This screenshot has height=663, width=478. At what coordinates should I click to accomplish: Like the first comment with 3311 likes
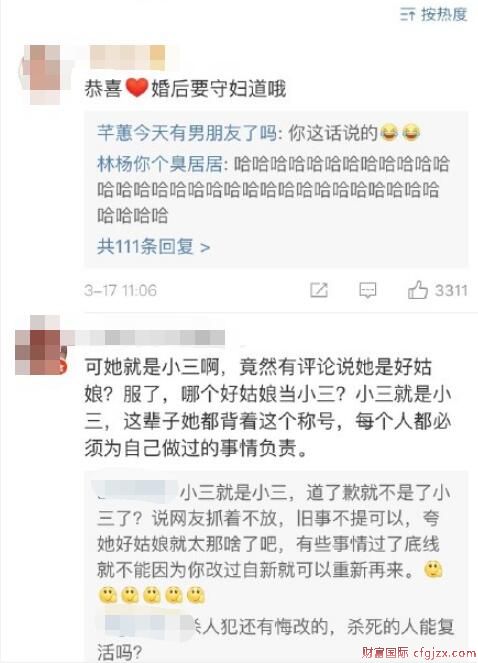(417, 290)
